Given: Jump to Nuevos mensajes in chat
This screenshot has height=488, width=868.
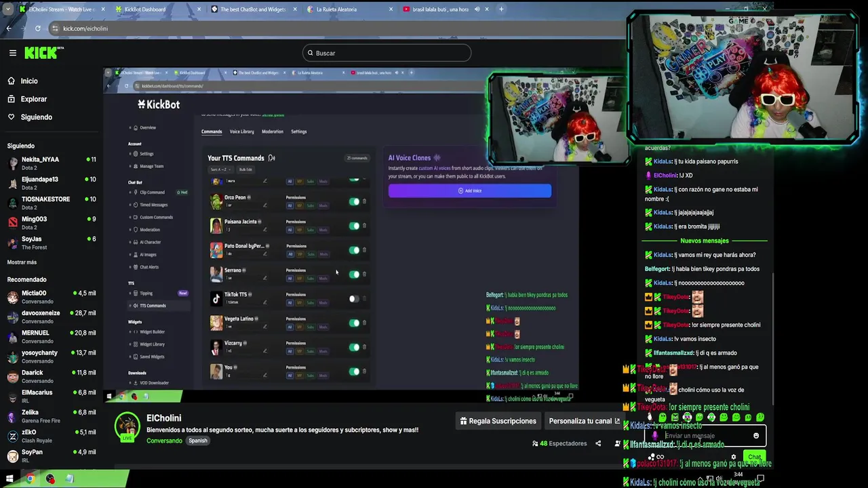Looking at the screenshot, I should [704, 241].
